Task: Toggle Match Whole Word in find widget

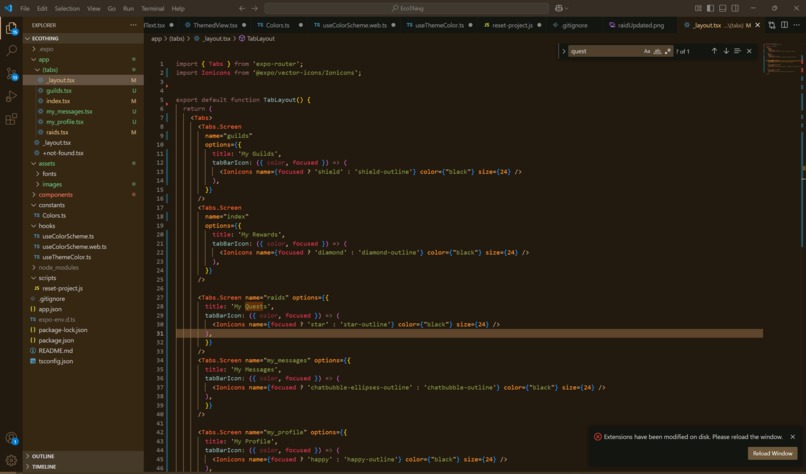Action: 657,51
